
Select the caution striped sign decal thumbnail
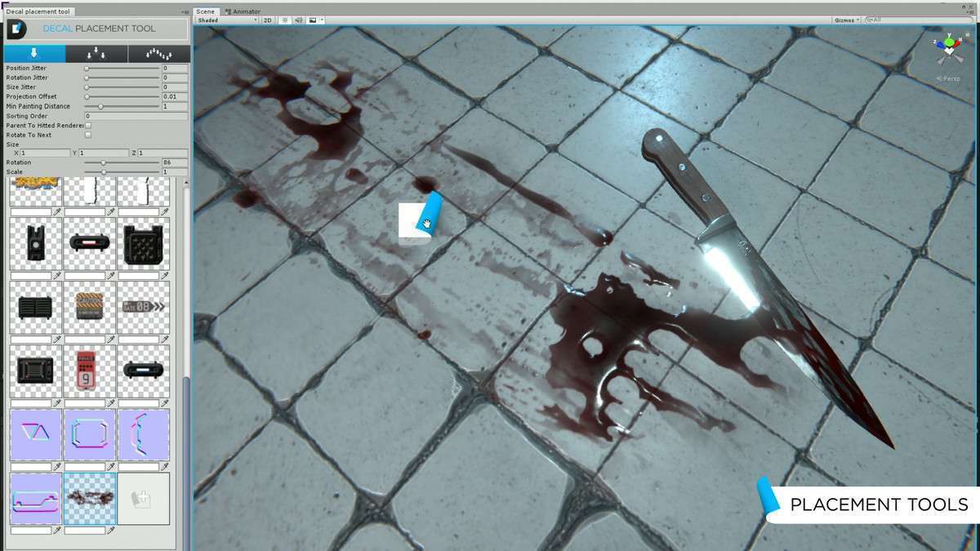(x=89, y=308)
